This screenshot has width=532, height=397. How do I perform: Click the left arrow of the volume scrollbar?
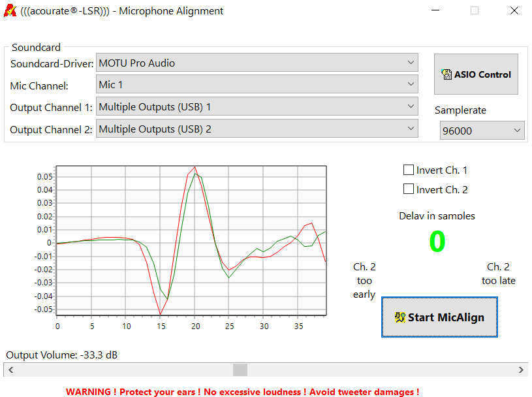pos(10,370)
